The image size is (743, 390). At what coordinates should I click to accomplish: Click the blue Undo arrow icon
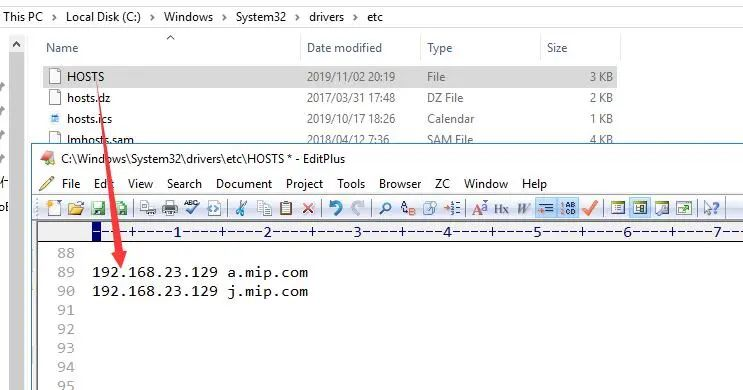[335, 208]
